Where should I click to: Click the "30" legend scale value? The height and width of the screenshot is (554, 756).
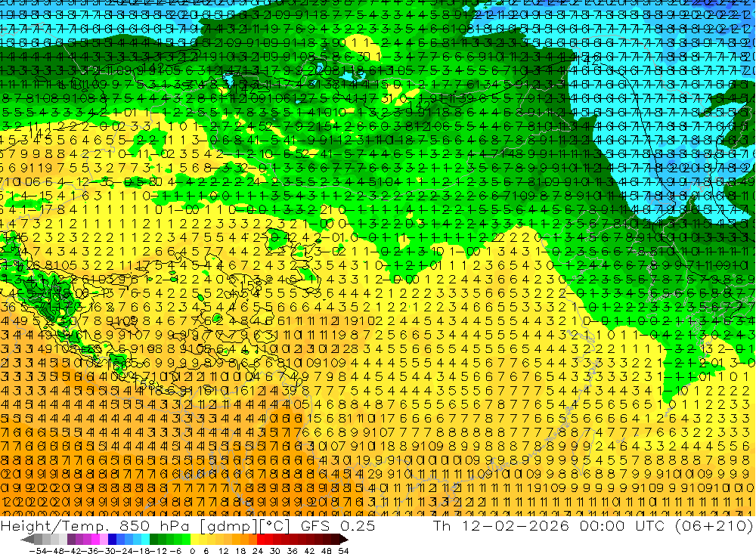tap(275, 551)
